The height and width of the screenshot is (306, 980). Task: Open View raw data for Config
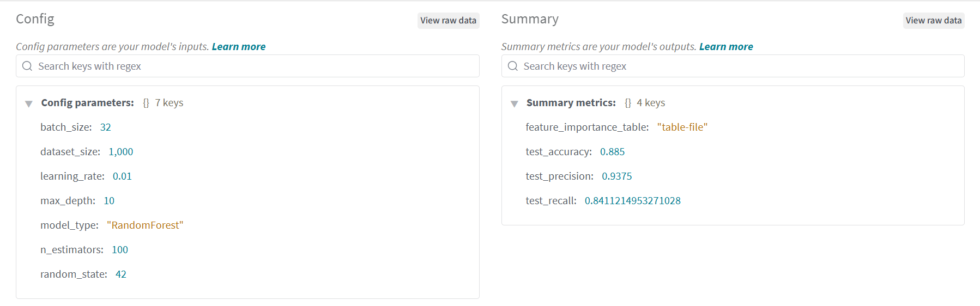(448, 21)
